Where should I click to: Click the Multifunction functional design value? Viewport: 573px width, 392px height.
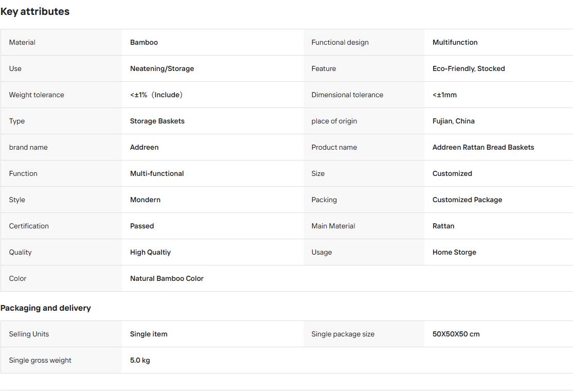[455, 42]
